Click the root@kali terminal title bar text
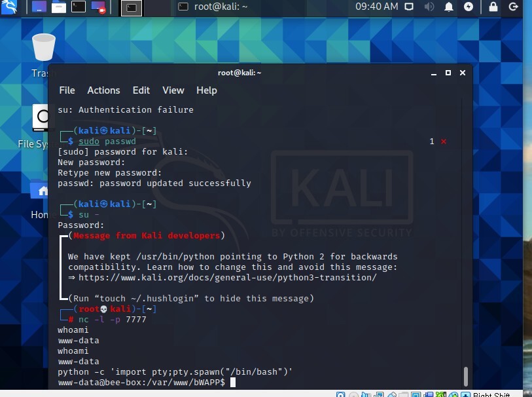The image size is (532, 397). click(x=239, y=73)
